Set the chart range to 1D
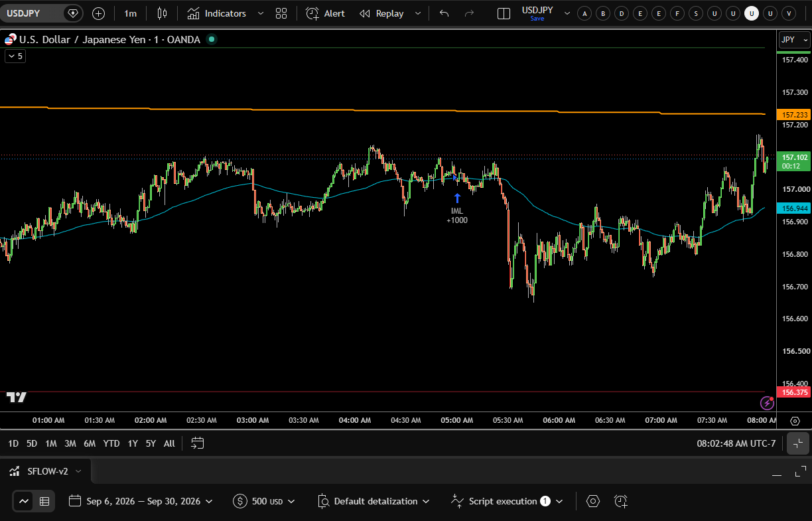The height and width of the screenshot is (521, 812). coord(13,443)
